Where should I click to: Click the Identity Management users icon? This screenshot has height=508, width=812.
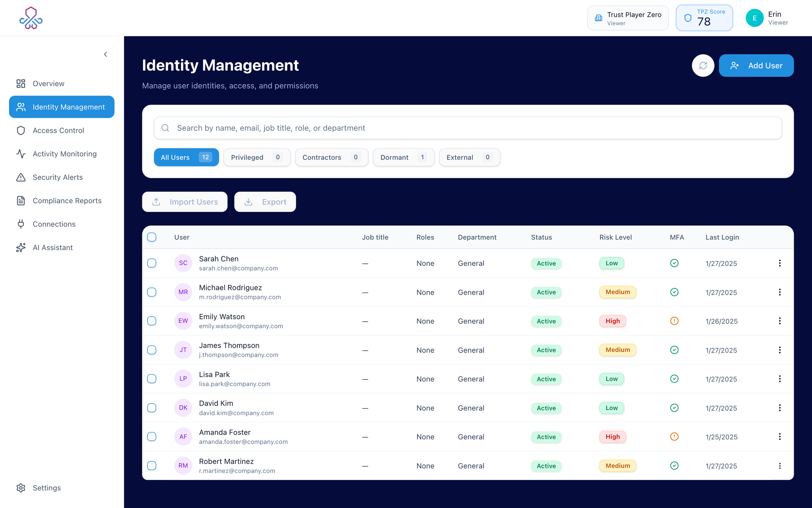tap(21, 107)
